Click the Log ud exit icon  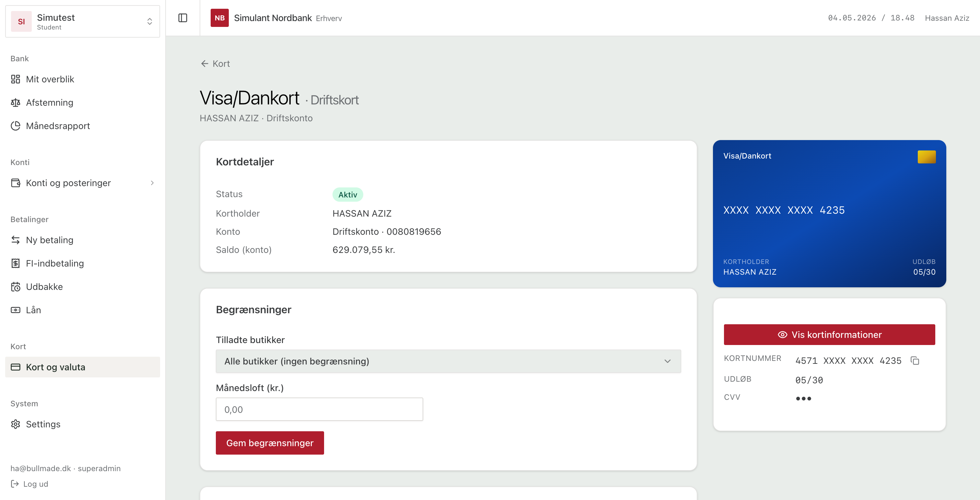(x=15, y=484)
